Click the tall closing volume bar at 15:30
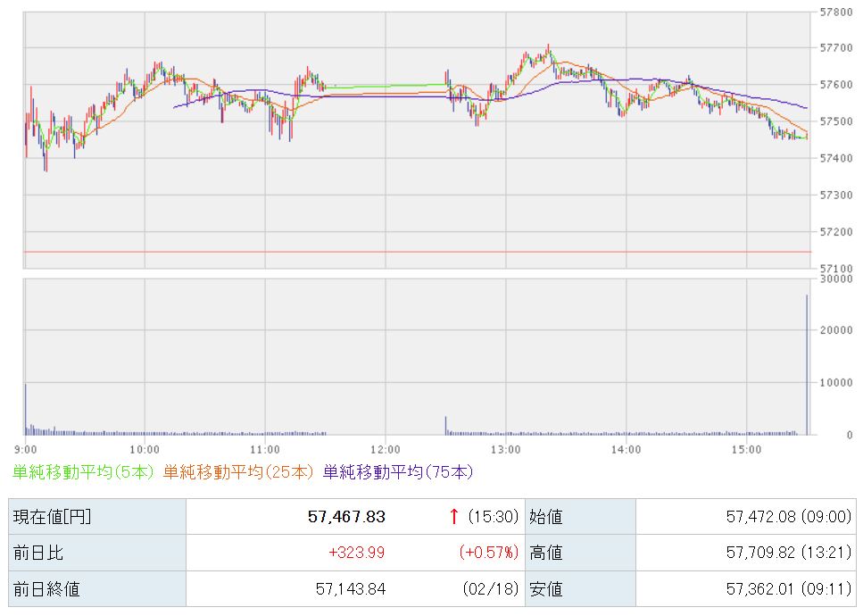 click(x=807, y=366)
